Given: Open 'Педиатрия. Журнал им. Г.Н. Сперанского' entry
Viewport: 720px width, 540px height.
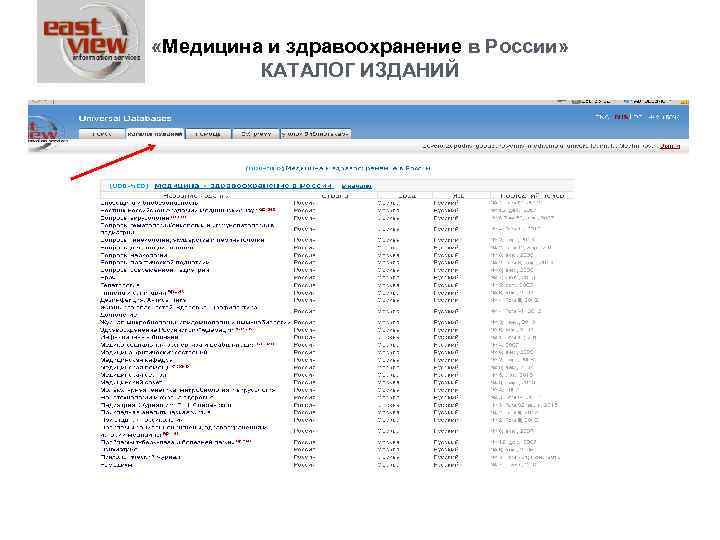Looking at the screenshot, I should 166,405.
